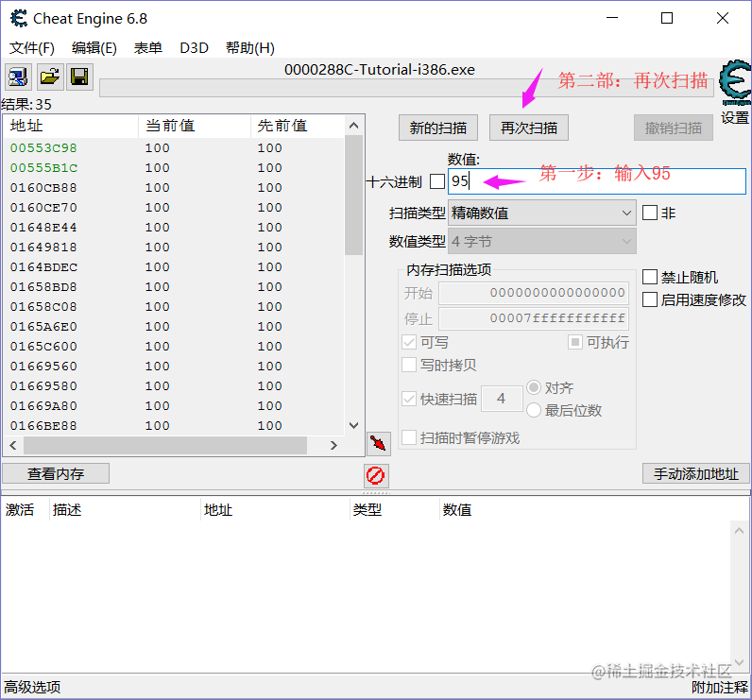Click the scan progress bar
The image size is (752, 700).
coord(406,88)
